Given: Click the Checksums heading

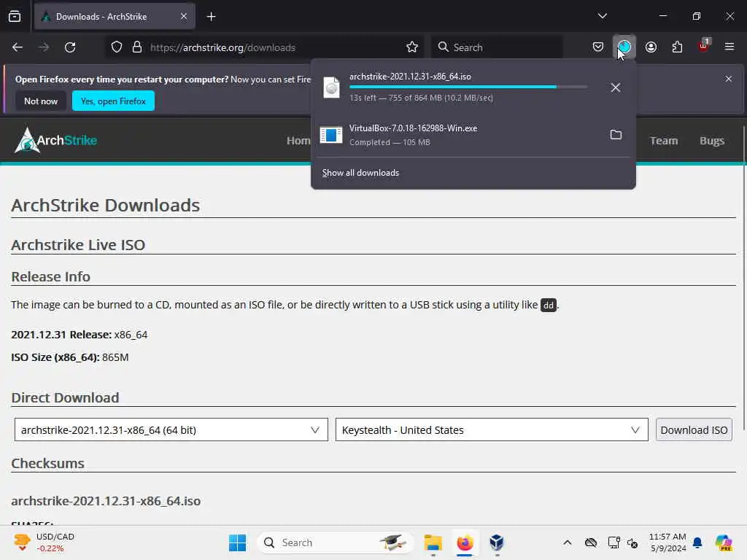Looking at the screenshot, I should 47,463.
